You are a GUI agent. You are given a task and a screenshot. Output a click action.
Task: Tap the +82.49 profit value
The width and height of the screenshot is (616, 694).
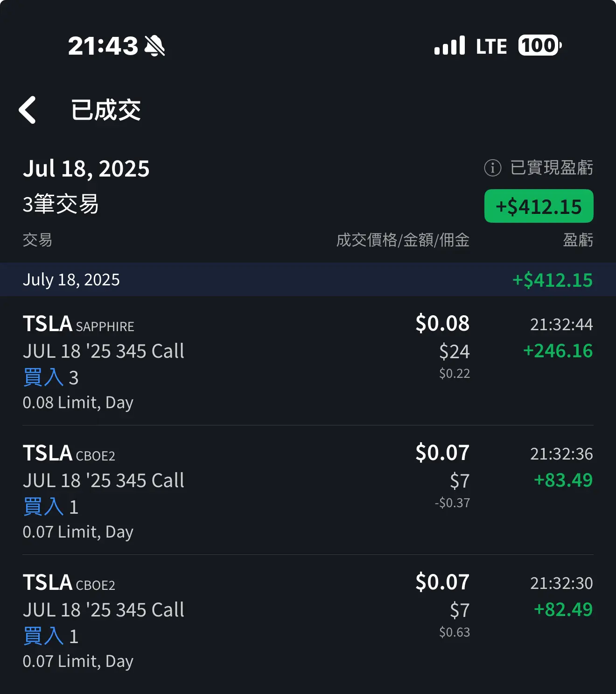(x=563, y=609)
